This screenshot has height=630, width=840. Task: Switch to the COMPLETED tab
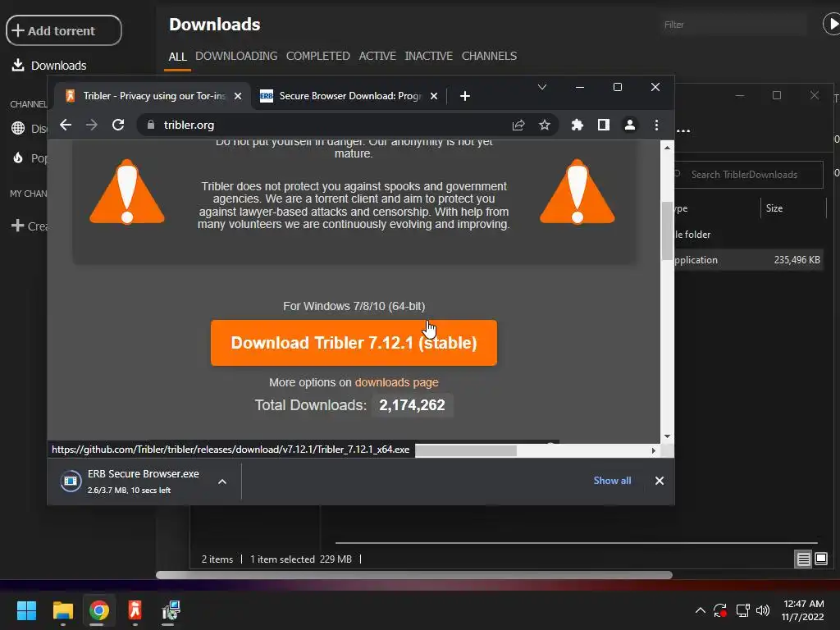(317, 56)
